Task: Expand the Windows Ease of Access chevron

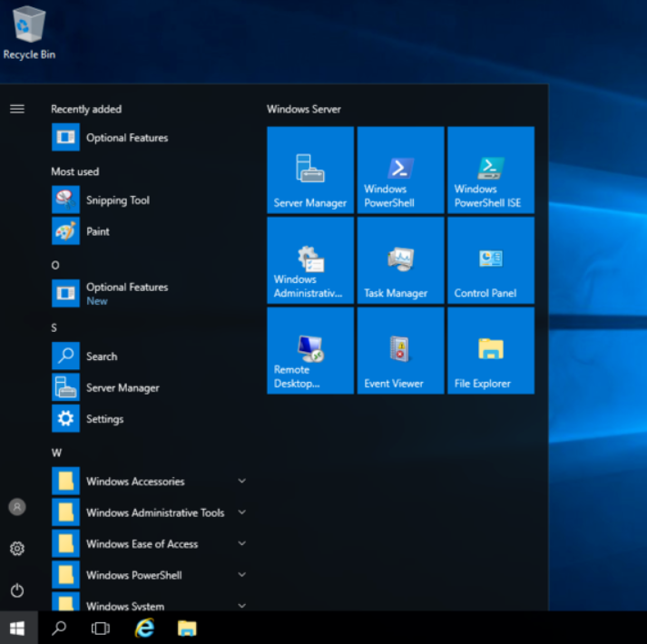Action: 241,543
